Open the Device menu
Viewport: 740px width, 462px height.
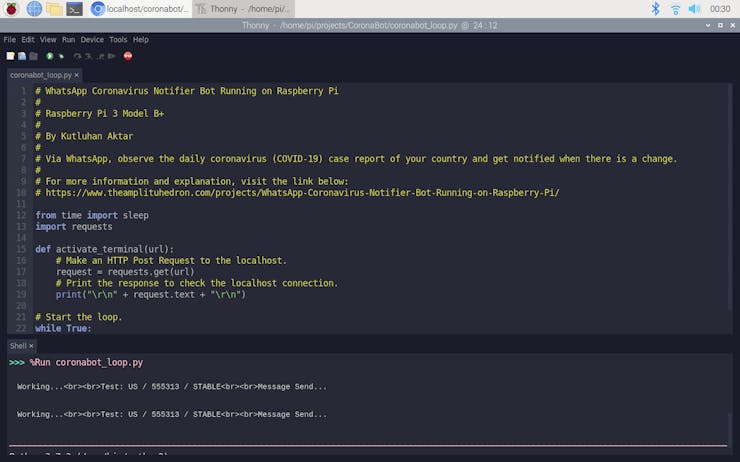point(92,40)
